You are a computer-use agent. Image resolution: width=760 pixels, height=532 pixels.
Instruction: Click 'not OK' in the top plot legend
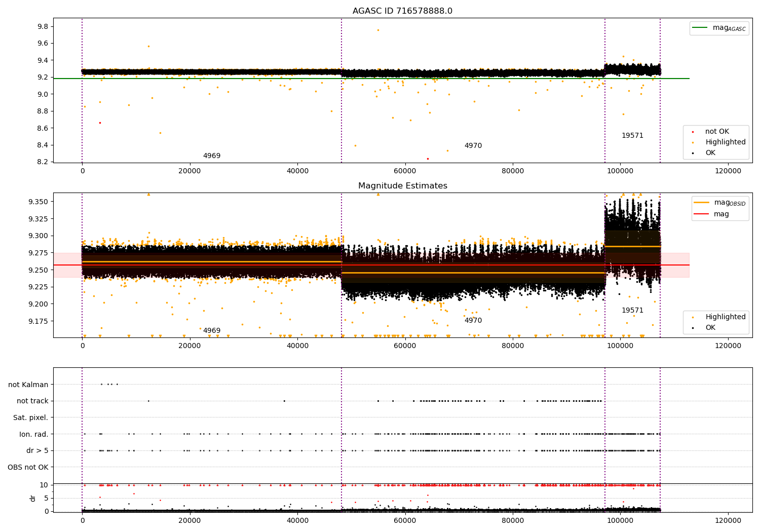pyautogui.click(x=716, y=132)
